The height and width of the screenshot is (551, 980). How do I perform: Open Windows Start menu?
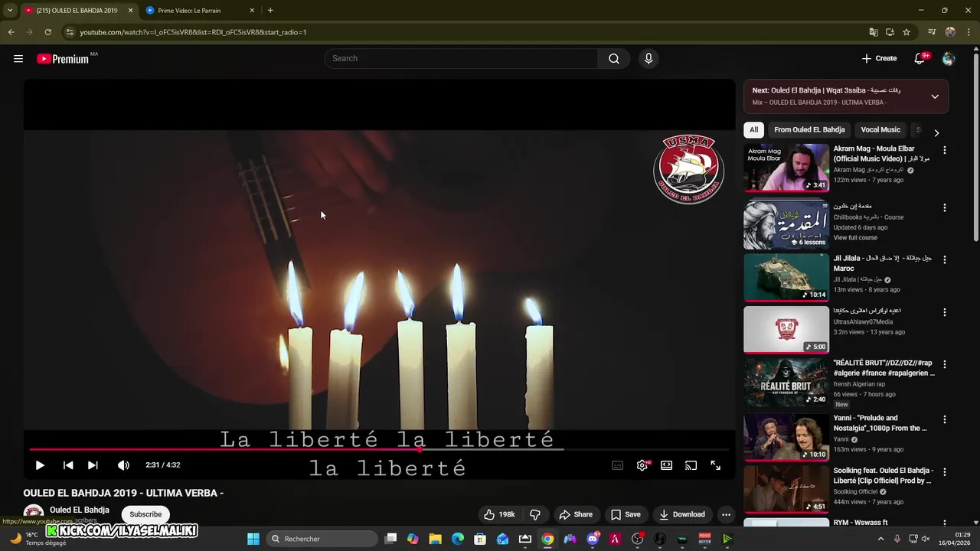[x=253, y=539]
